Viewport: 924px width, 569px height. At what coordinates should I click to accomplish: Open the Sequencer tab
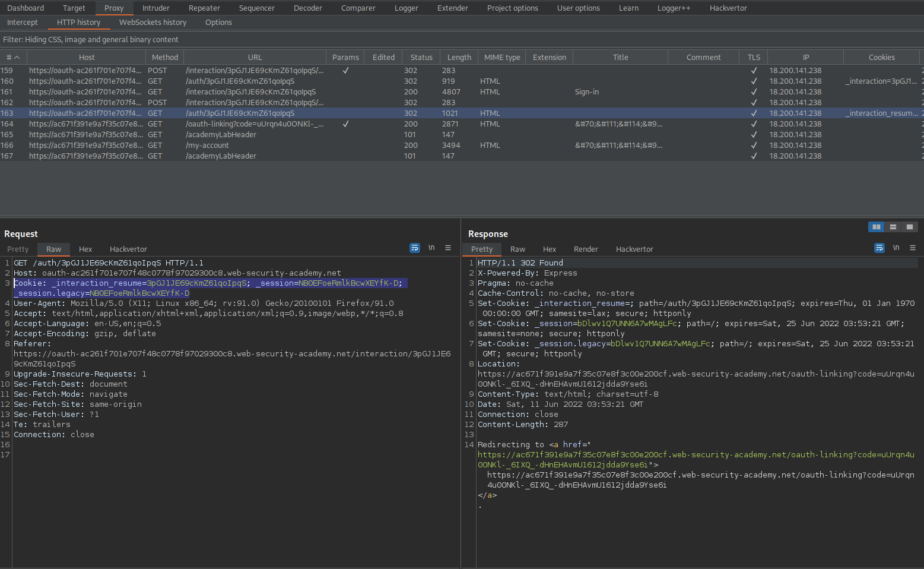(257, 8)
